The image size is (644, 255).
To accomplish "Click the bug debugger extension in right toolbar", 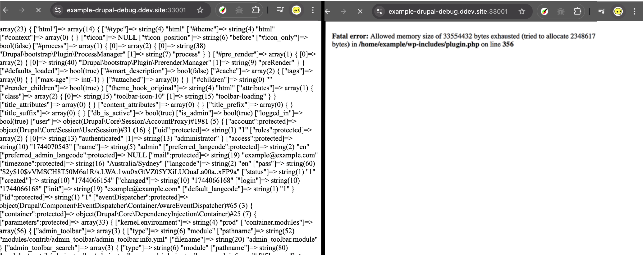I will pyautogui.click(x=560, y=12).
